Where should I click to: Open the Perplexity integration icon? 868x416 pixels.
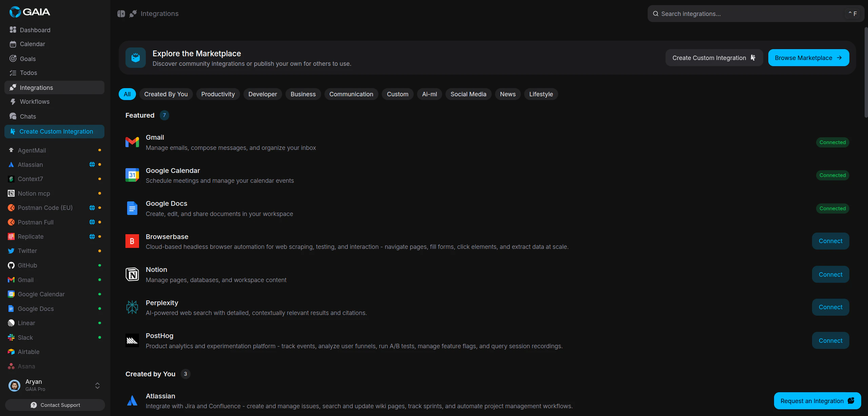pyautogui.click(x=132, y=307)
